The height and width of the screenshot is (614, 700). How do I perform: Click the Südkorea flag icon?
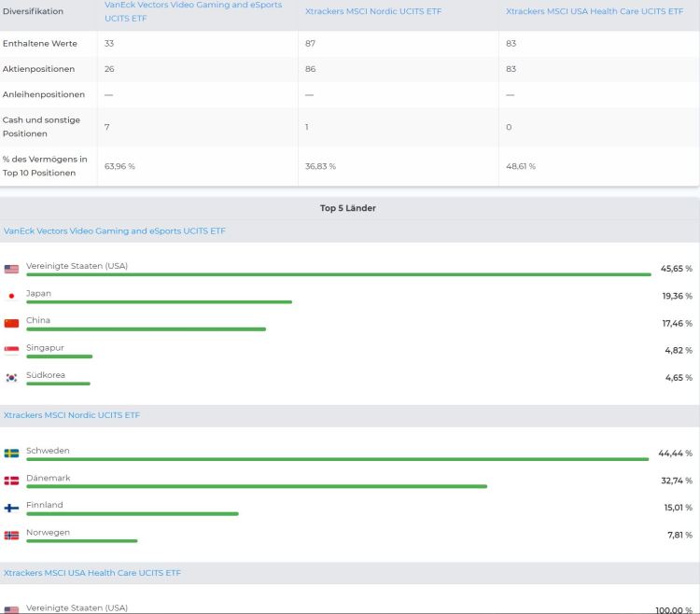[11, 378]
